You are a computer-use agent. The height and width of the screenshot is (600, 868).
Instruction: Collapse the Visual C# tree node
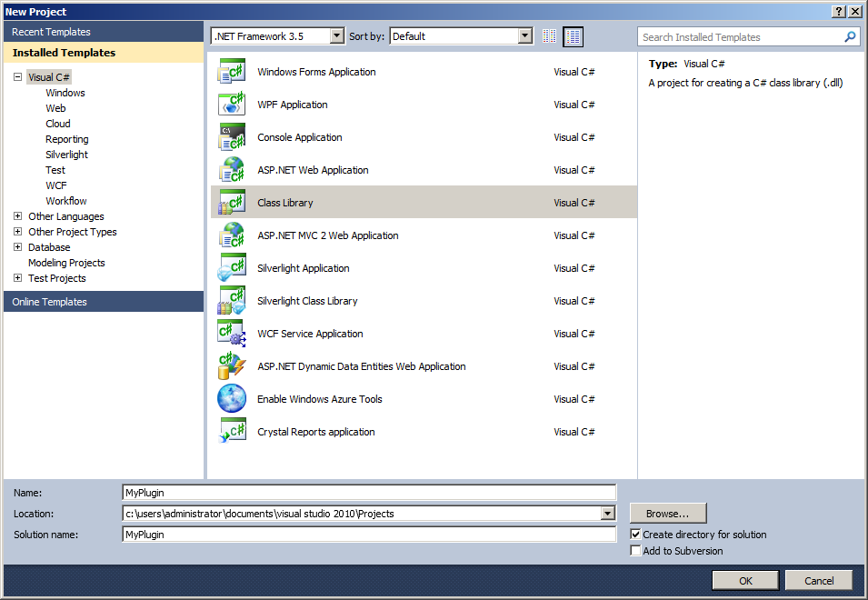point(17,77)
